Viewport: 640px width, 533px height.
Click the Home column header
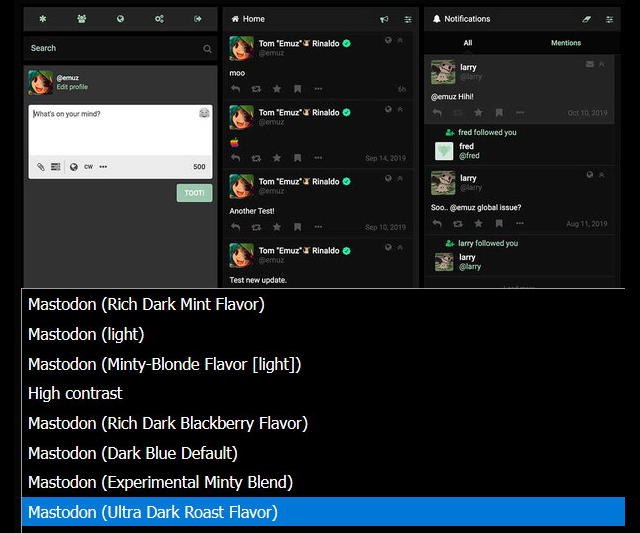point(248,19)
